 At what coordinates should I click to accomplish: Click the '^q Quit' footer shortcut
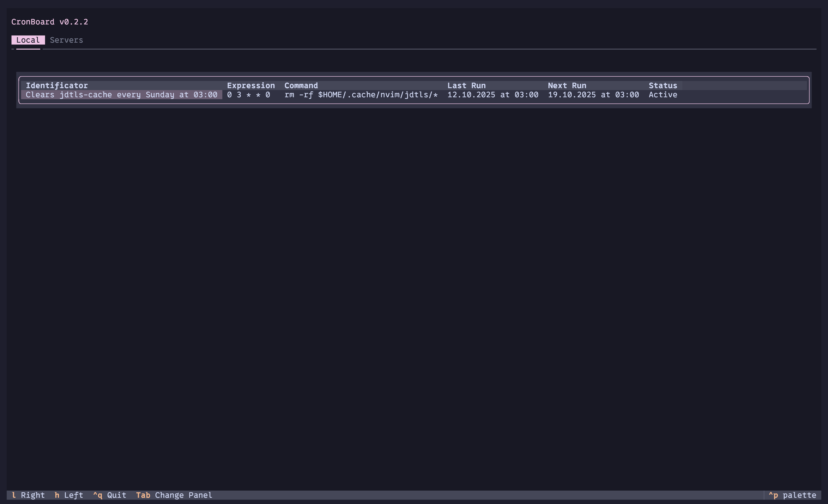coord(109,495)
